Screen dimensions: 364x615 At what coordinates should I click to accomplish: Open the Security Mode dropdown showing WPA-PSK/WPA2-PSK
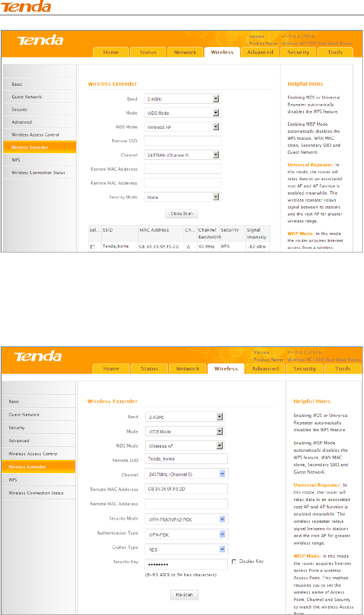click(x=187, y=519)
